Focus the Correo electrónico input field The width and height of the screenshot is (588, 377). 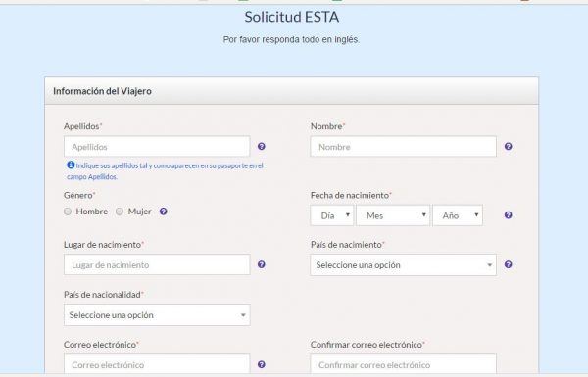(x=157, y=364)
